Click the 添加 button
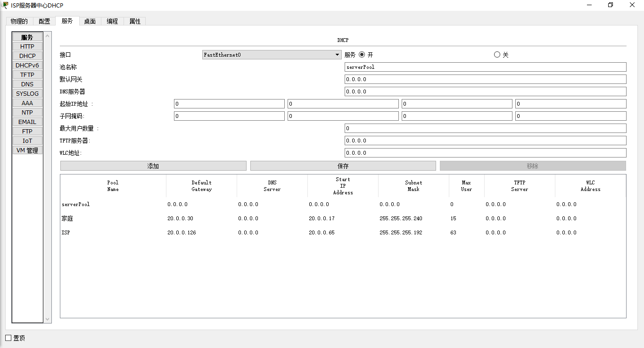Screen dimensions: 644x348 [x=153, y=166]
